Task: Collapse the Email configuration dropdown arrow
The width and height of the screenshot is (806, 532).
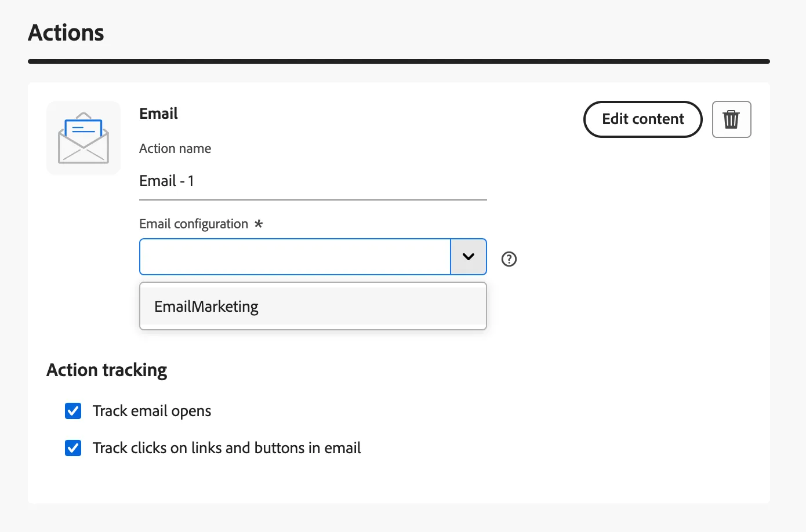Action: point(469,257)
